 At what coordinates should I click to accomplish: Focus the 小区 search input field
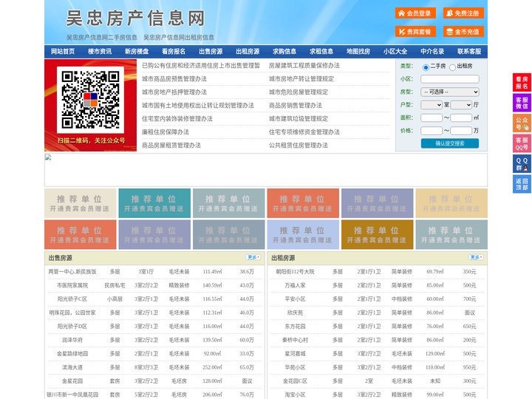click(x=450, y=79)
